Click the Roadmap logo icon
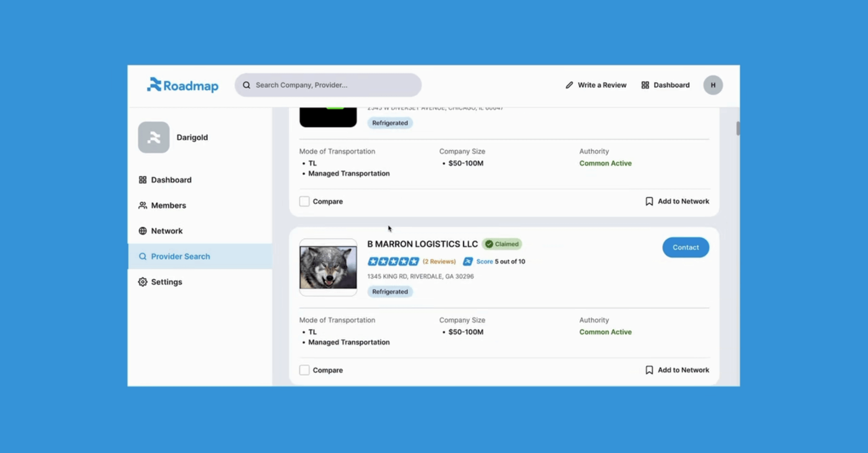 click(x=154, y=85)
